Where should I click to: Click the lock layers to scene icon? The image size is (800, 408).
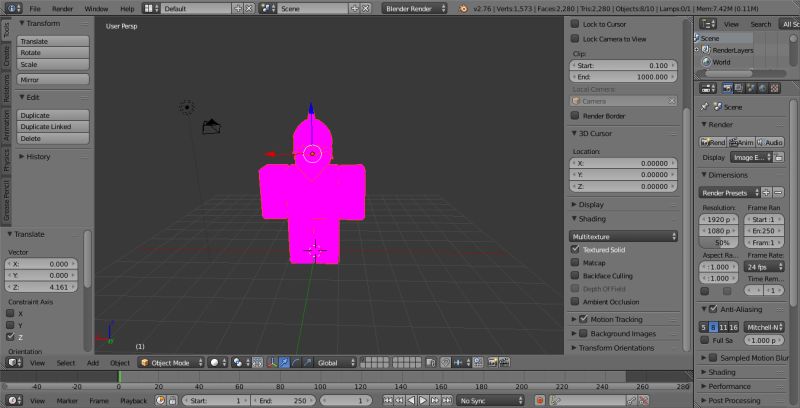pos(431,363)
